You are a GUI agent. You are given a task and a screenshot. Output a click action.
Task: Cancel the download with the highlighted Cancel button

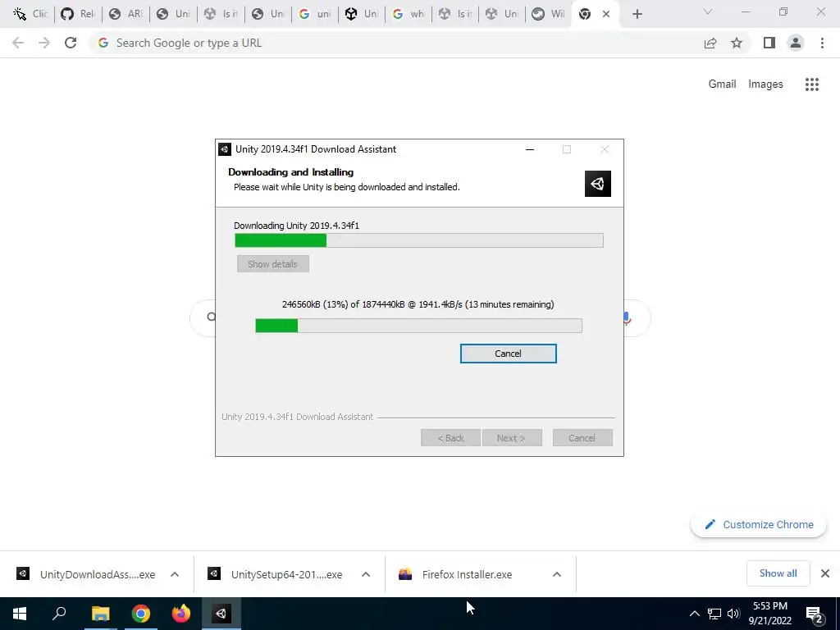click(509, 354)
